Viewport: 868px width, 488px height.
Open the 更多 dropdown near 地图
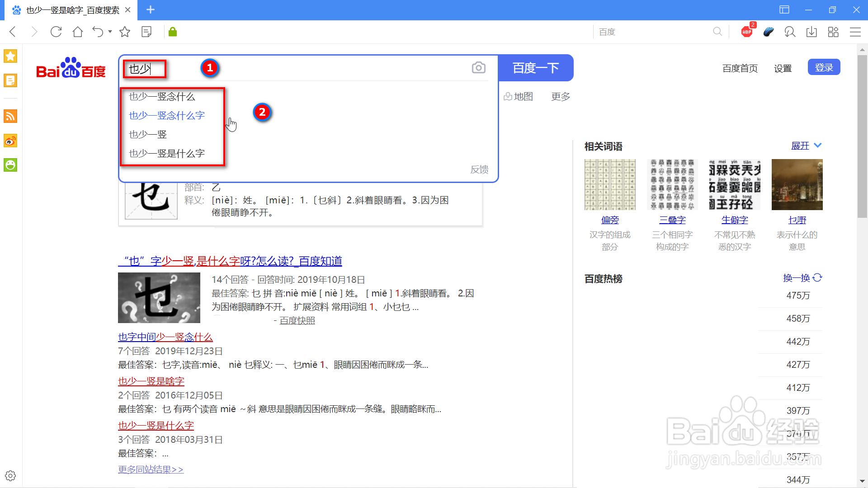pos(560,96)
